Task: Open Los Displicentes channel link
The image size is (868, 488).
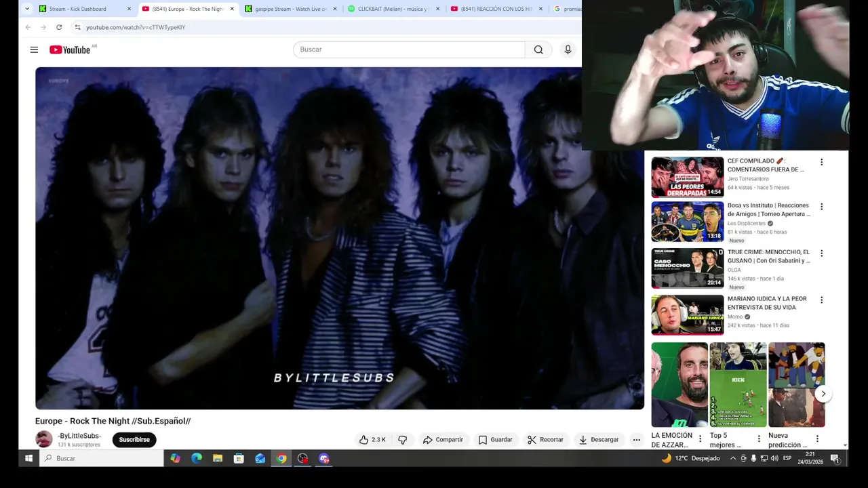Action: pyautogui.click(x=747, y=223)
